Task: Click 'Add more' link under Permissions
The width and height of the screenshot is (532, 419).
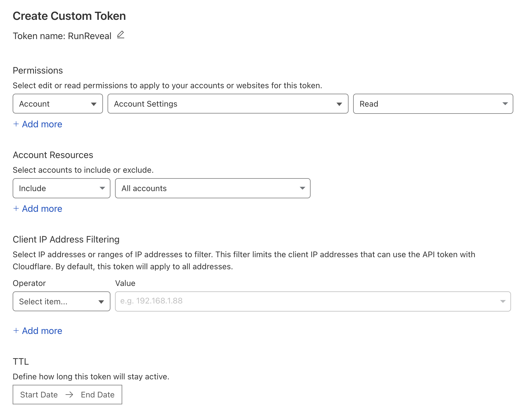Action: click(42, 124)
